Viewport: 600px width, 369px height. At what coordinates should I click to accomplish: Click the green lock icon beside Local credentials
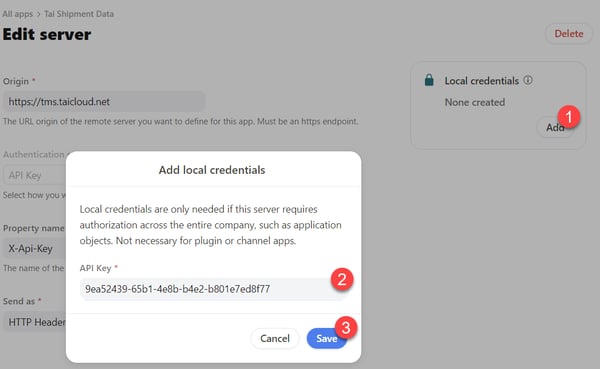(429, 80)
